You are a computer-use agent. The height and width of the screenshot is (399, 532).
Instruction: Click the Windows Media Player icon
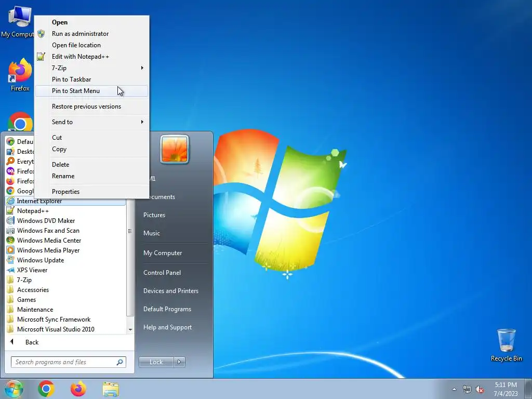(x=10, y=250)
